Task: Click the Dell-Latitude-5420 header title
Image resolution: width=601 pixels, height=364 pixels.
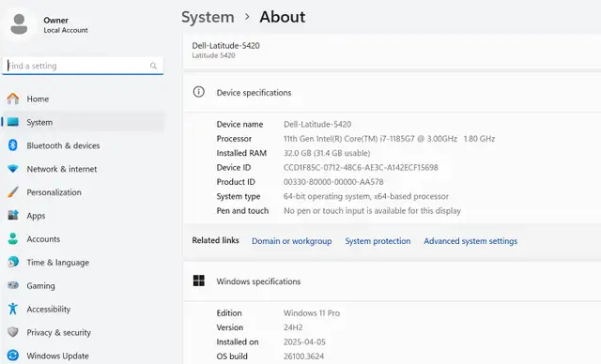Action: [225, 46]
